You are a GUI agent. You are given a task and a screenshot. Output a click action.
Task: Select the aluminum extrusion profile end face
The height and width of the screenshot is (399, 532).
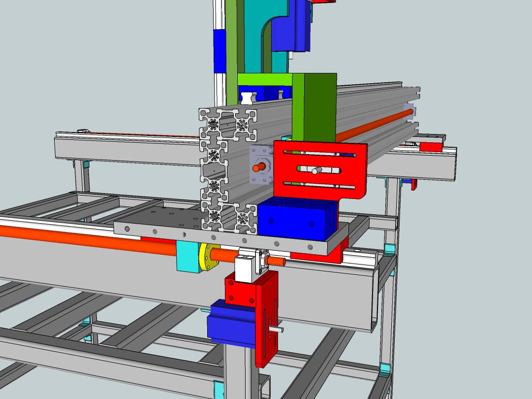(x=228, y=171)
